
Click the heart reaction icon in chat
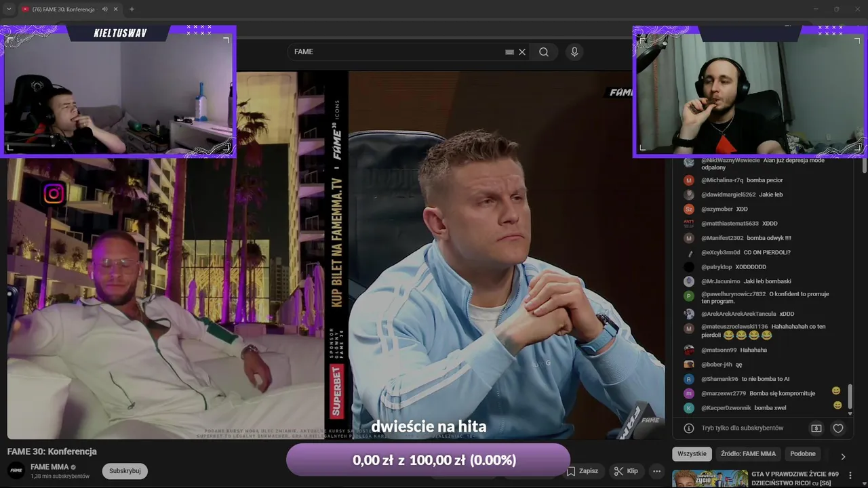point(838,428)
